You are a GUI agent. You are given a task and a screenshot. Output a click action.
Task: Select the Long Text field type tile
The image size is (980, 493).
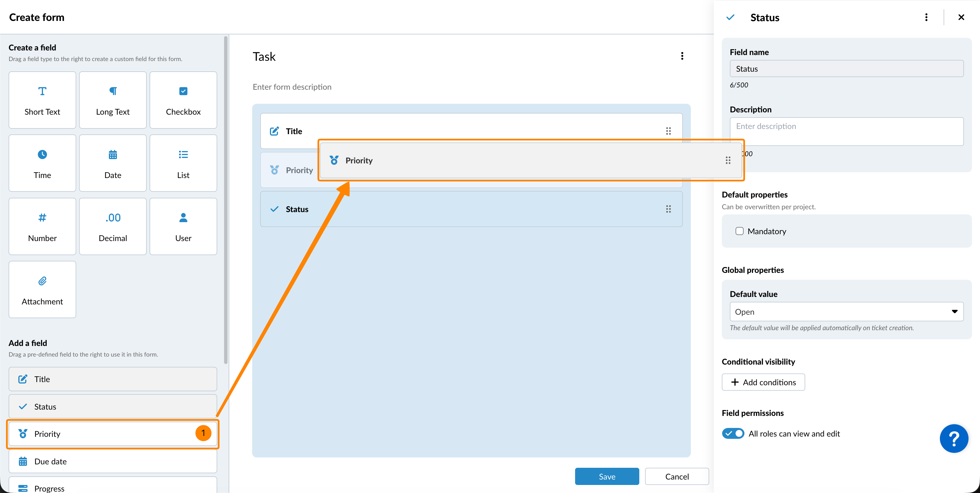(x=113, y=100)
